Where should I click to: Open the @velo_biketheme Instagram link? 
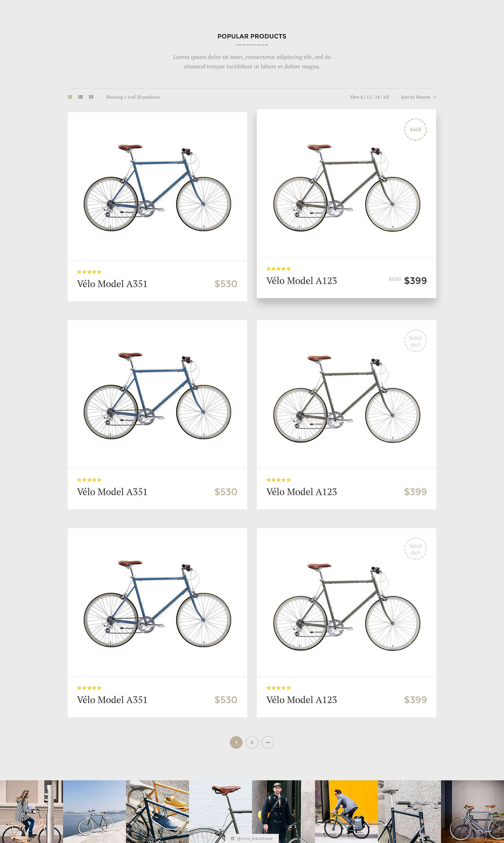(x=255, y=839)
